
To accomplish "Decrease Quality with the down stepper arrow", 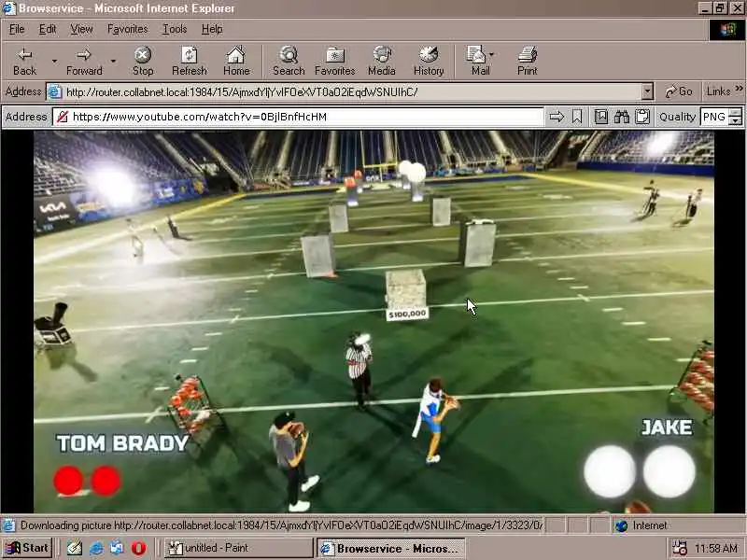I will (x=736, y=121).
